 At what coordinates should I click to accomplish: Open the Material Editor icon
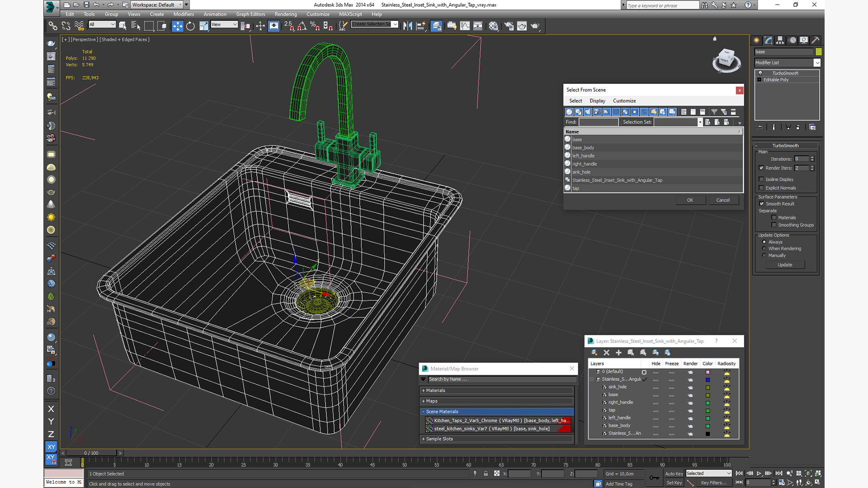pos(493,26)
